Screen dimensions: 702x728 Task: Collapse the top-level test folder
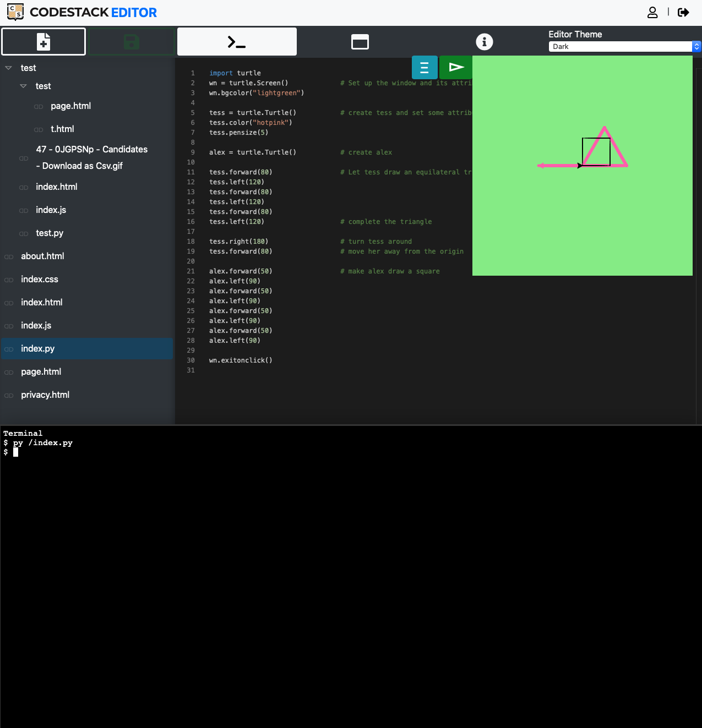pyautogui.click(x=8, y=67)
